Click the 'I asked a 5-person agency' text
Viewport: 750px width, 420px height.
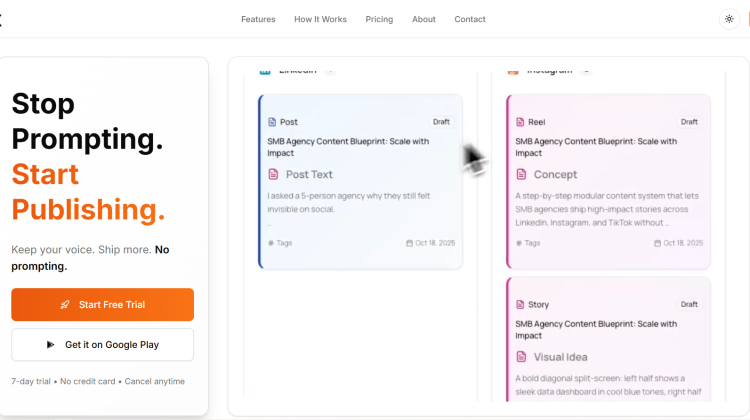pos(349,202)
